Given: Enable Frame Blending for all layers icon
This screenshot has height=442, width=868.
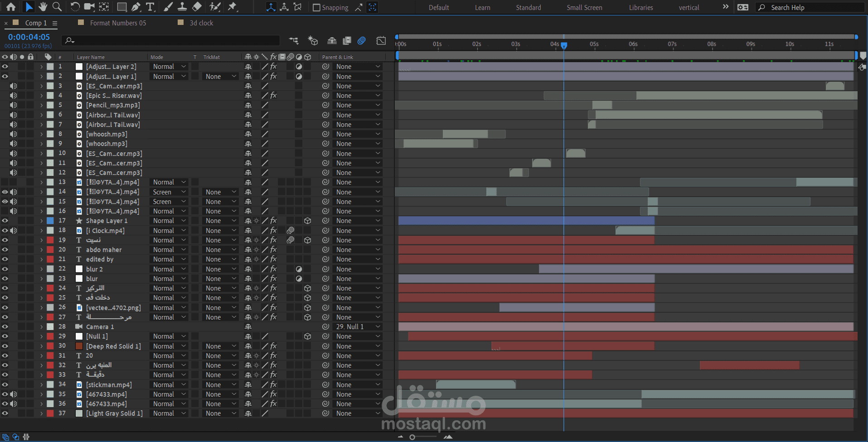Looking at the screenshot, I should [x=347, y=41].
